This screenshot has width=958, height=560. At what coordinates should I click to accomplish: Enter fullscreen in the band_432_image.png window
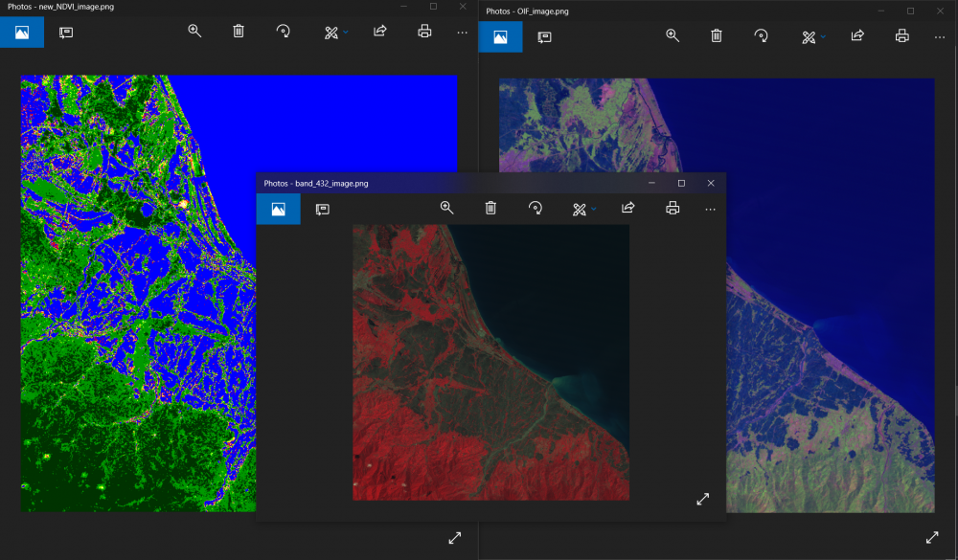click(x=702, y=499)
